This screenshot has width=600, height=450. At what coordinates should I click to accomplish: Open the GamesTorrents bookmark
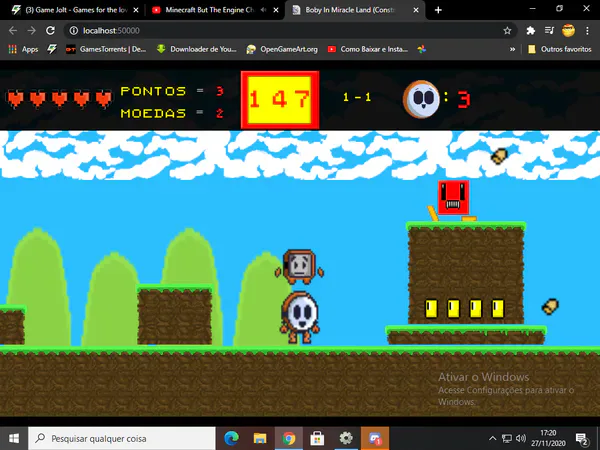click(x=106, y=49)
